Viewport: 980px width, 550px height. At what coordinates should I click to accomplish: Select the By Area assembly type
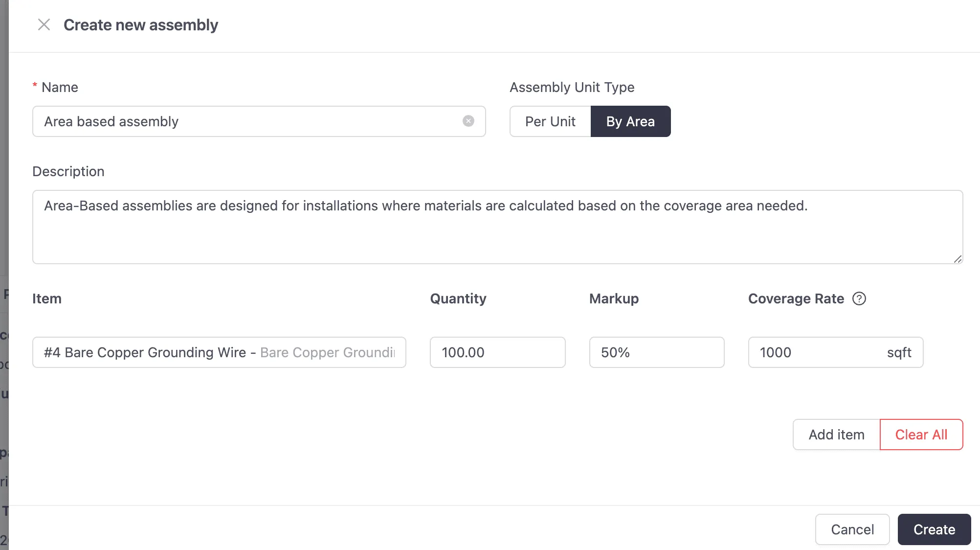(x=630, y=121)
